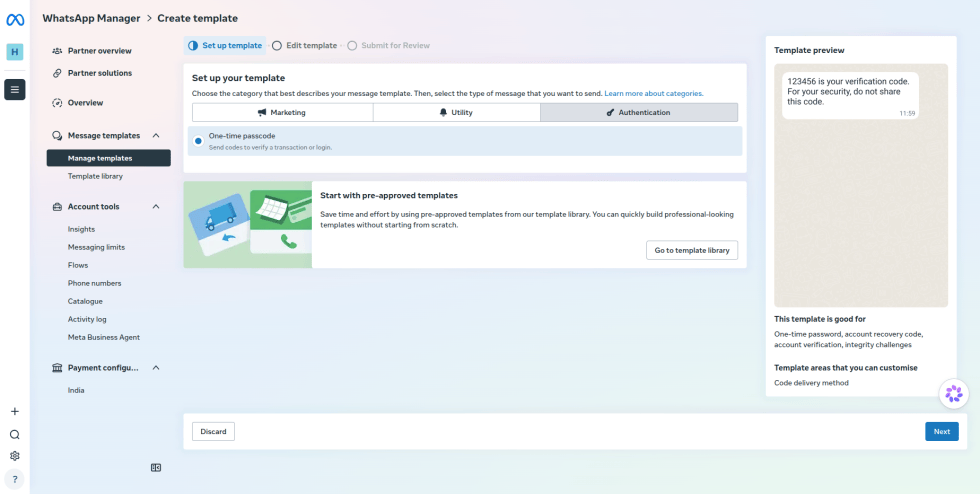Screen dimensions: 980x494
Task: Click 'Code delivery method' text
Action: pos(811,383)
